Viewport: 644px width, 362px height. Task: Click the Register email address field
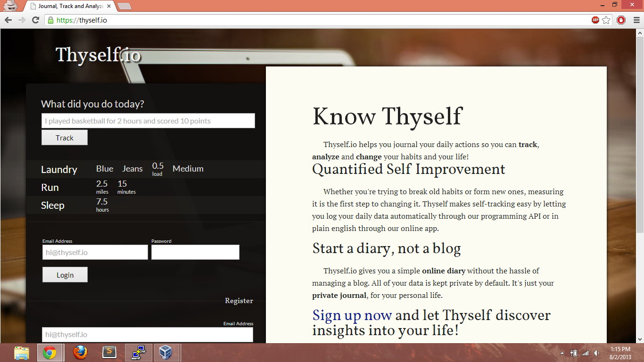click(x=148, y=335)
